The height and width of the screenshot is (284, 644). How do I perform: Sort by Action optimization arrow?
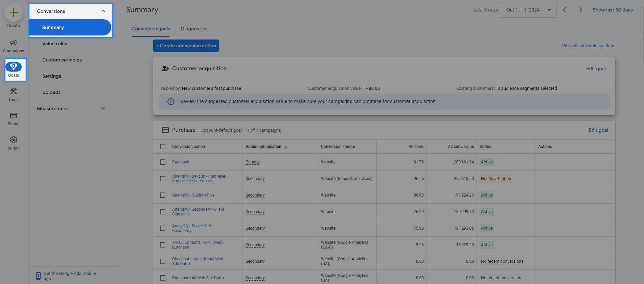click(286, 147)
